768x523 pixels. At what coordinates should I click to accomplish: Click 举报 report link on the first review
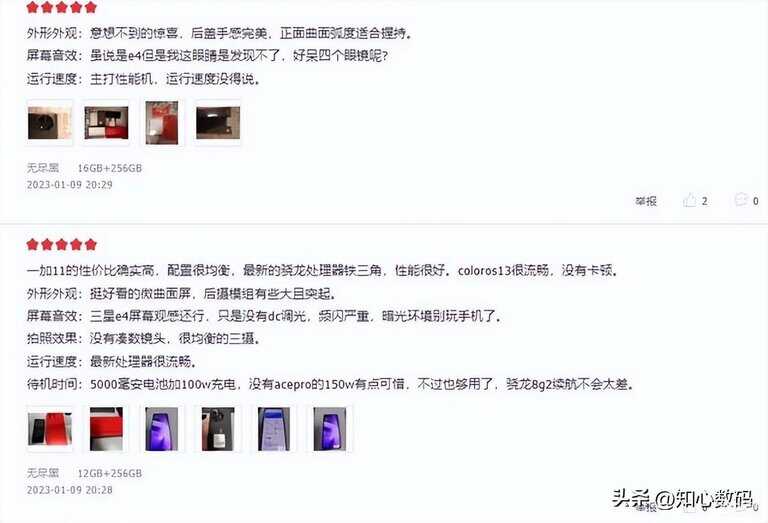tap(646, 201)
